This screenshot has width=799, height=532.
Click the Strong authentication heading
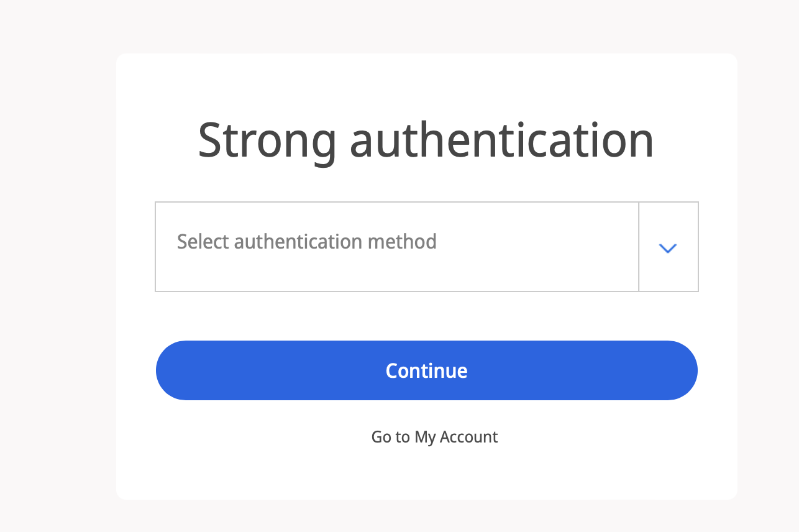tap(426, 140)
